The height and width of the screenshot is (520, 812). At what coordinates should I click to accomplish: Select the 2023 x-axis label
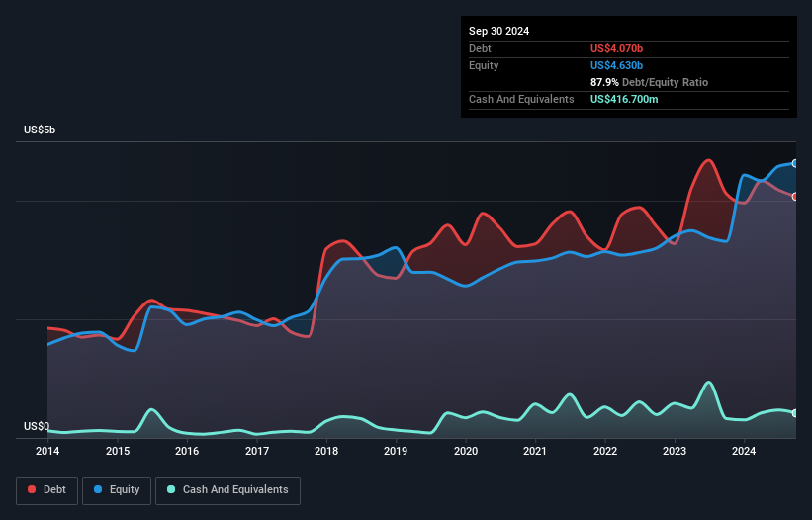click(x=675, y=451)
